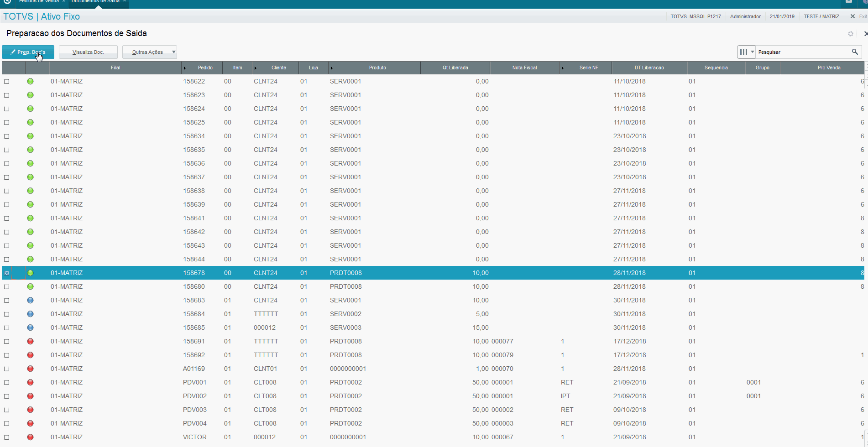Open the settings gear icon
This screenshot has width=868, height=447.
point(851,34)
